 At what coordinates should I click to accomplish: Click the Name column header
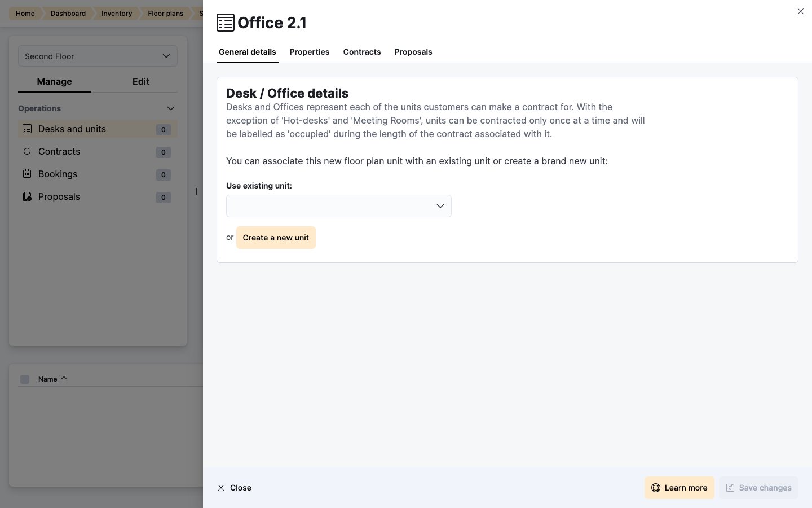(x=47, y=379)
